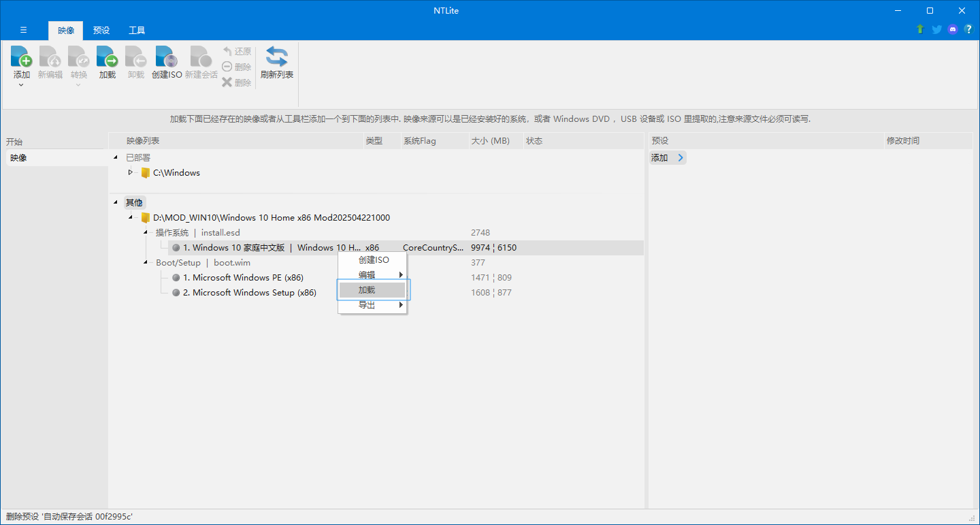Click the folder icon beside D:\MOD_WIN10
980x525 pixels.
[145, 218]
